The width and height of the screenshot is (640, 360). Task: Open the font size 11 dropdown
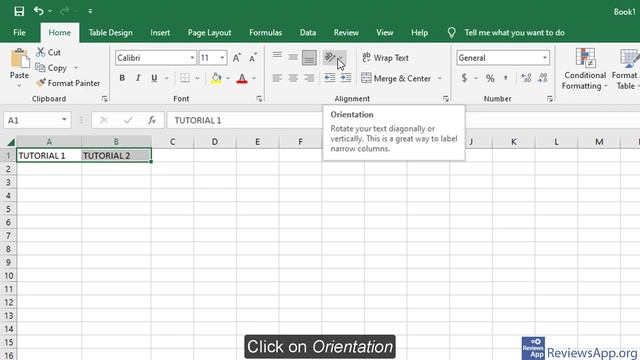(222, 58)
